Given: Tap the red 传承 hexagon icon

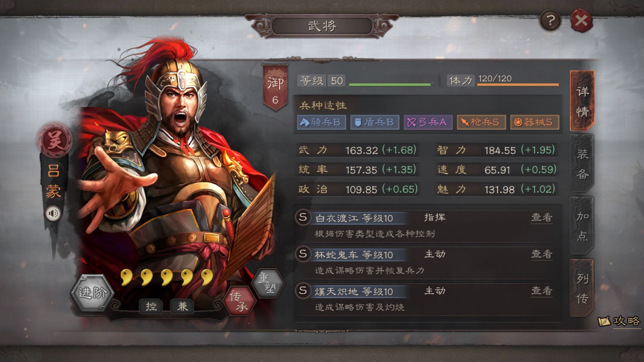Looking at the screenshot, I should point(239,301).
